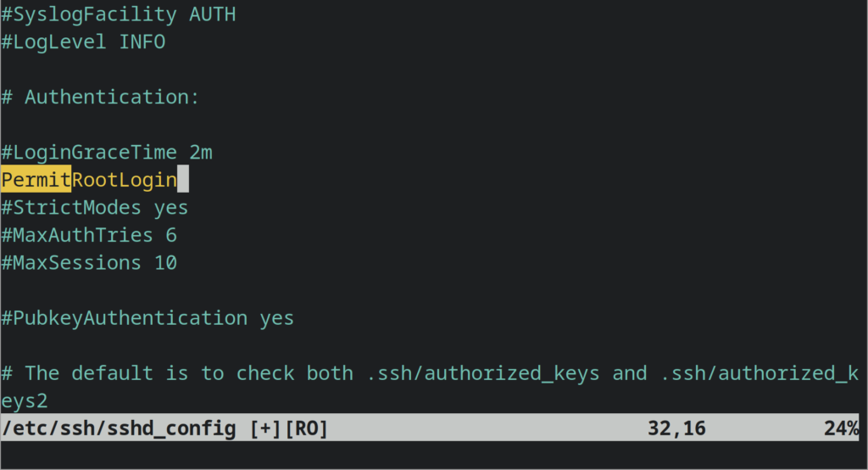Click the cursor block after PermitRootLogin

tap(182, 180)
